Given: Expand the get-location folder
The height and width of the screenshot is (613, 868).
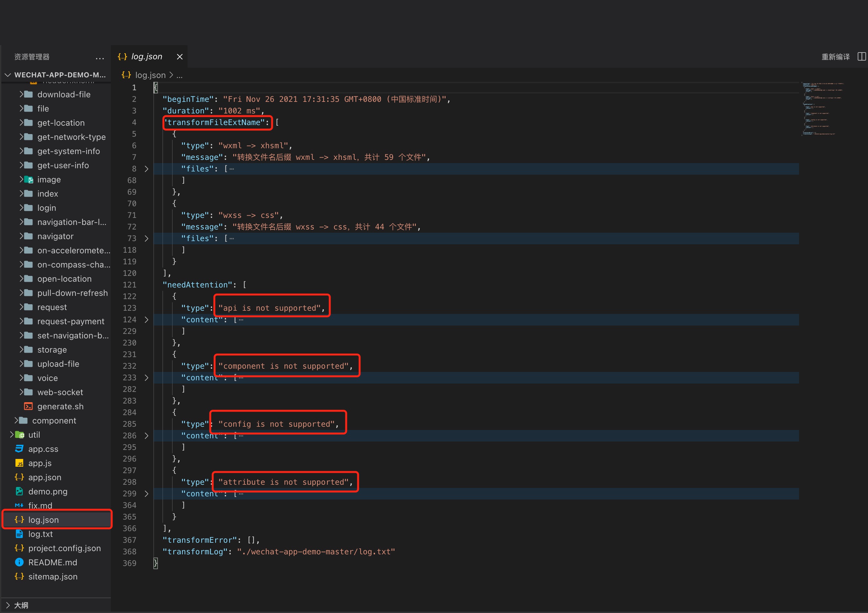Looking at the screenshot, I should (22, 122).
